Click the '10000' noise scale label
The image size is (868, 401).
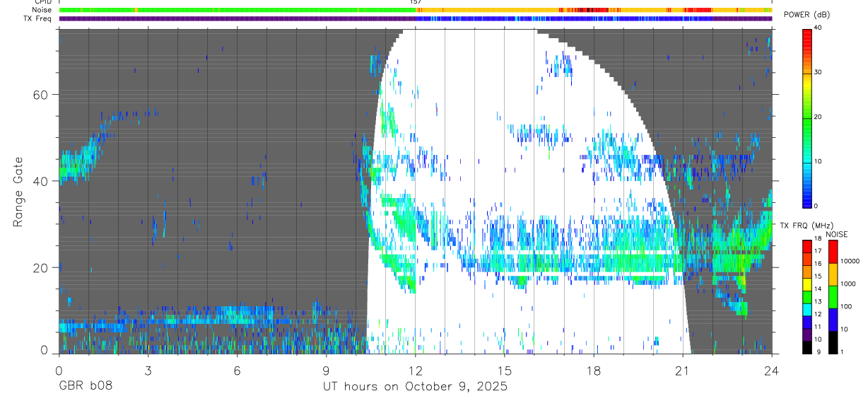coord(850,261)
